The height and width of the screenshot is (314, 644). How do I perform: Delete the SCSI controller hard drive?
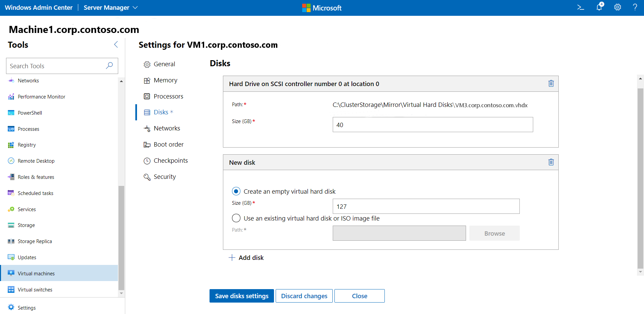[x=551, y=83]
